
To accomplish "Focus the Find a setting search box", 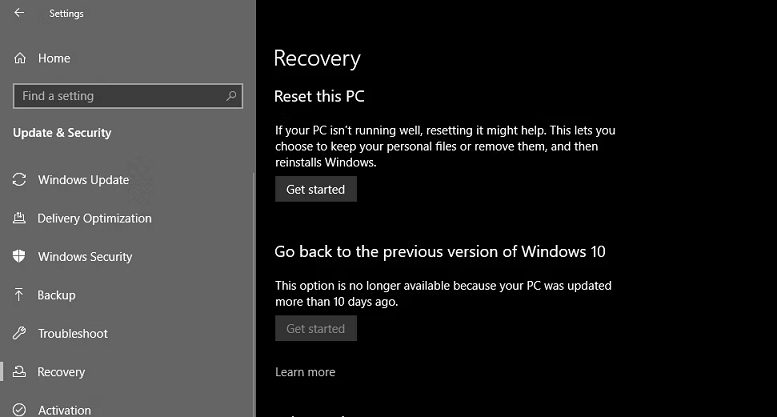I will (118, 96).
